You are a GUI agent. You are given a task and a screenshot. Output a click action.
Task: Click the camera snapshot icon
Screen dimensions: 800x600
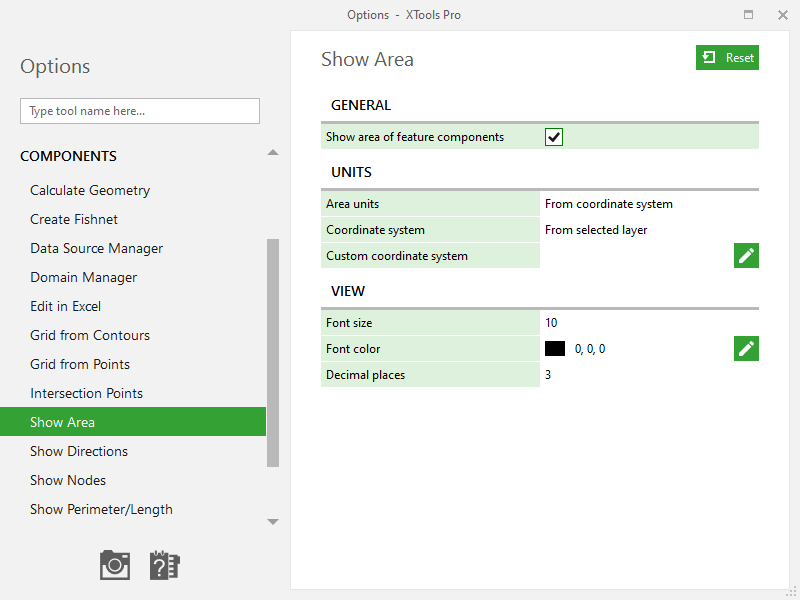click(x=115, y=565)
